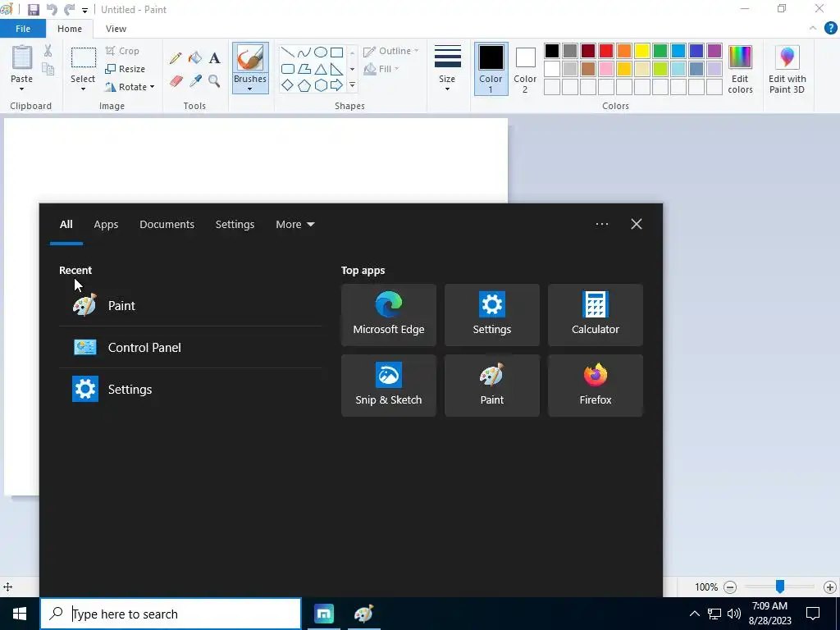Click the Save icon in title bar
Screen dimensions: 840x630
tap(33, 10)
